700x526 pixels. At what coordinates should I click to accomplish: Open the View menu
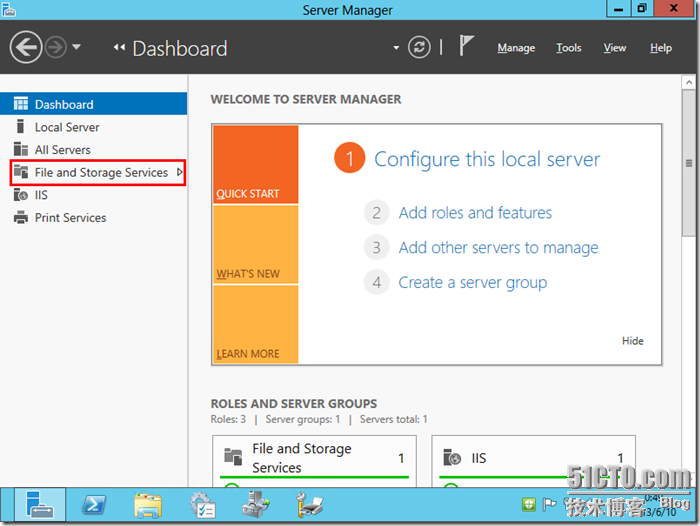615,48
